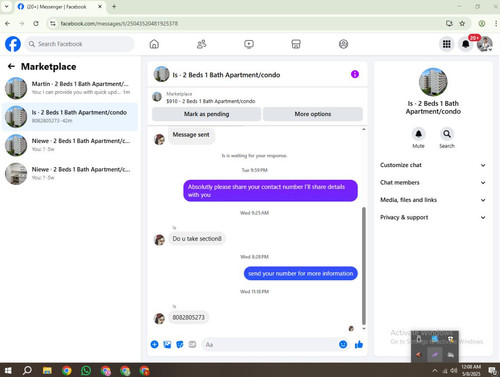The height and width of the screenshot is (377, 500).
Task: Click the Chrome address bar URL
Action: coord(119,23)
